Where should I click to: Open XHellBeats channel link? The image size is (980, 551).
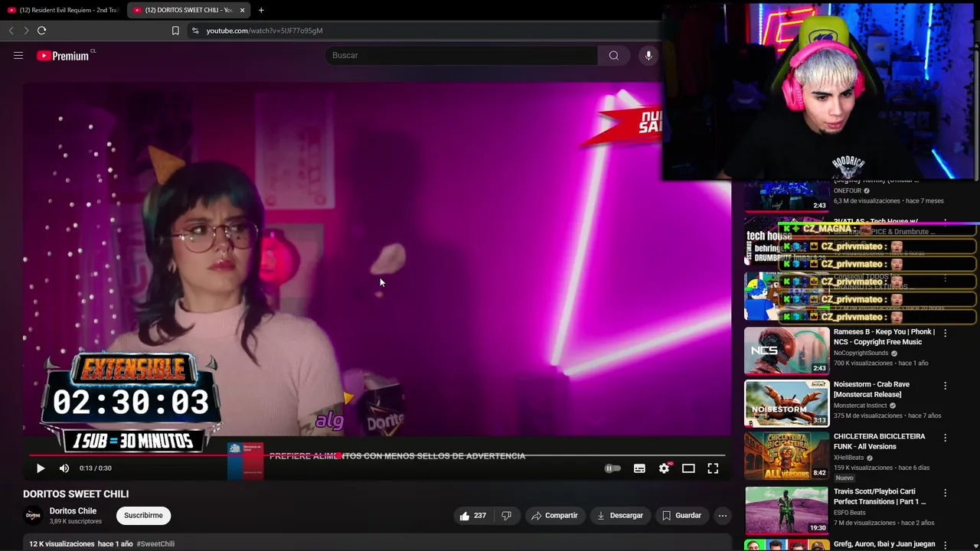click(x=848, y=458)
